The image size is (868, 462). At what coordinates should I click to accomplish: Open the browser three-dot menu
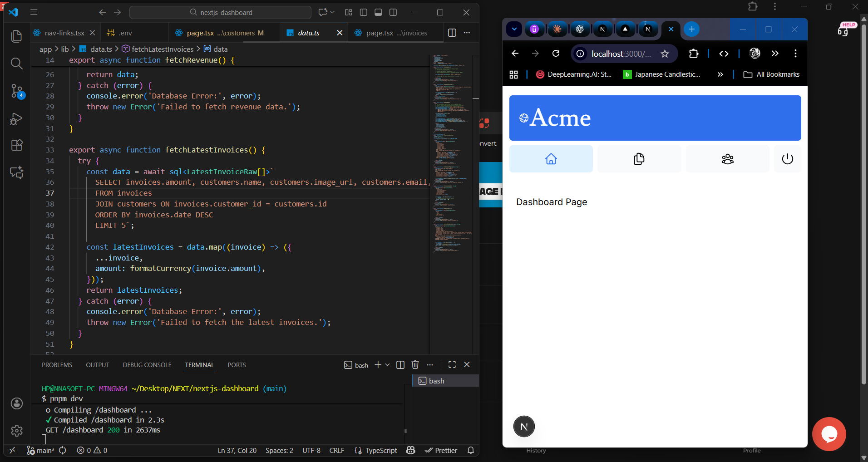(795, 54)
